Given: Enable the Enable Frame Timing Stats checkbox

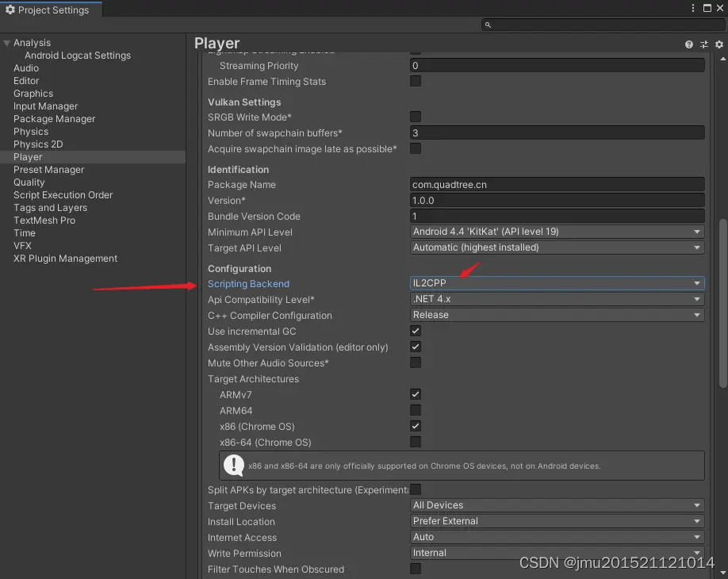Looking at the screenshot, I should coord(415,81).
